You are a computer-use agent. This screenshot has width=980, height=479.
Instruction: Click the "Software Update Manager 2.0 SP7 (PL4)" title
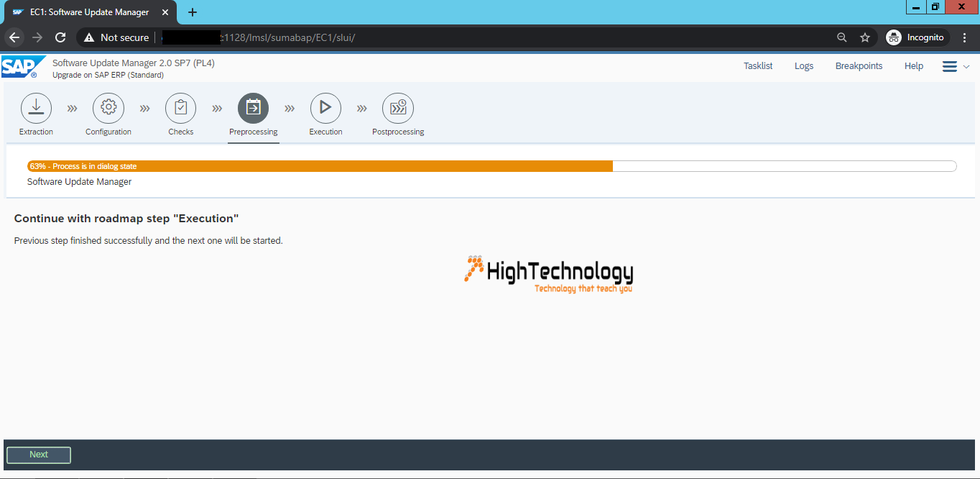[134, 63]
